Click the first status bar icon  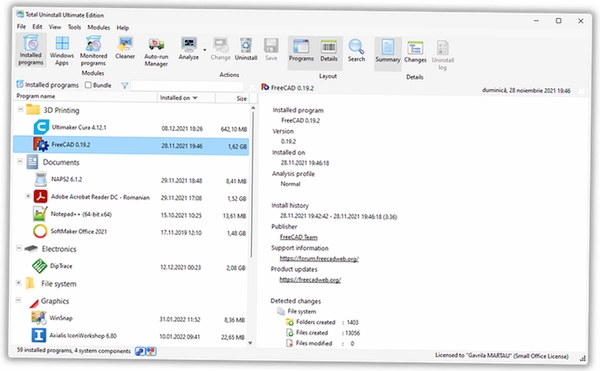140,351
